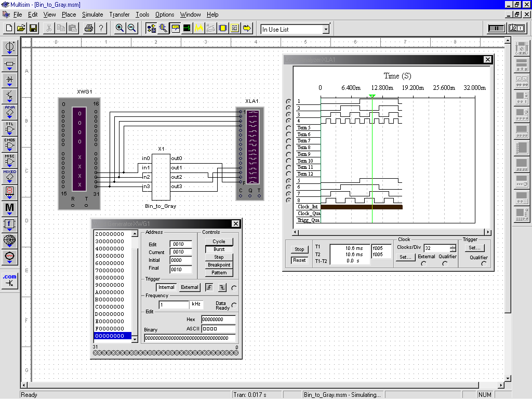
Task: Click the Cut scissors icon
Action: pyautogui.click(x=49, y=28)
